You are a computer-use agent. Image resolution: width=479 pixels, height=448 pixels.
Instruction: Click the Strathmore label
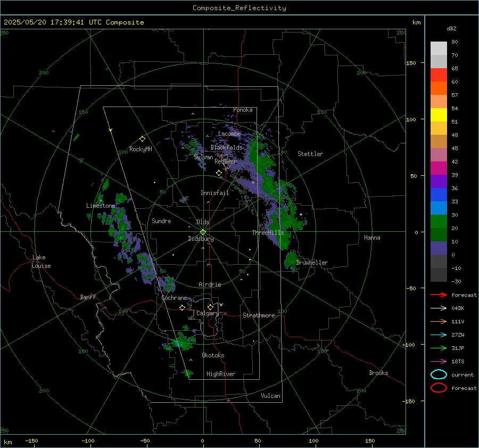pos(259,315)
